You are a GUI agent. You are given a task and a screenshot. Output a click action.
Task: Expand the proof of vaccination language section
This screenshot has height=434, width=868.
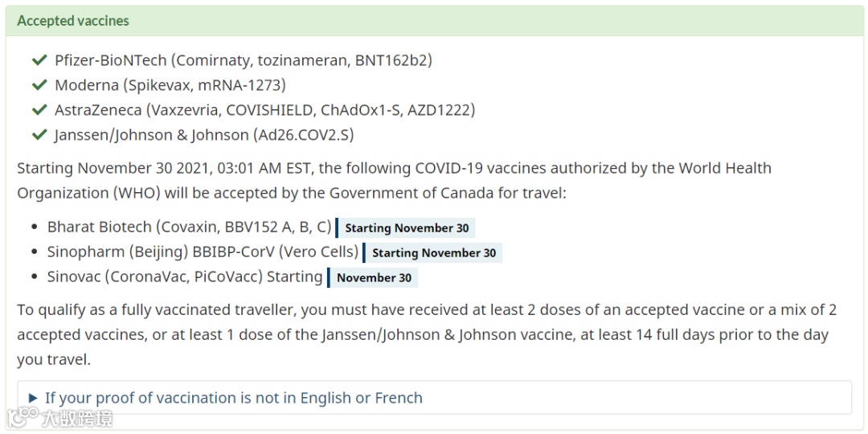tap(435, 398)
